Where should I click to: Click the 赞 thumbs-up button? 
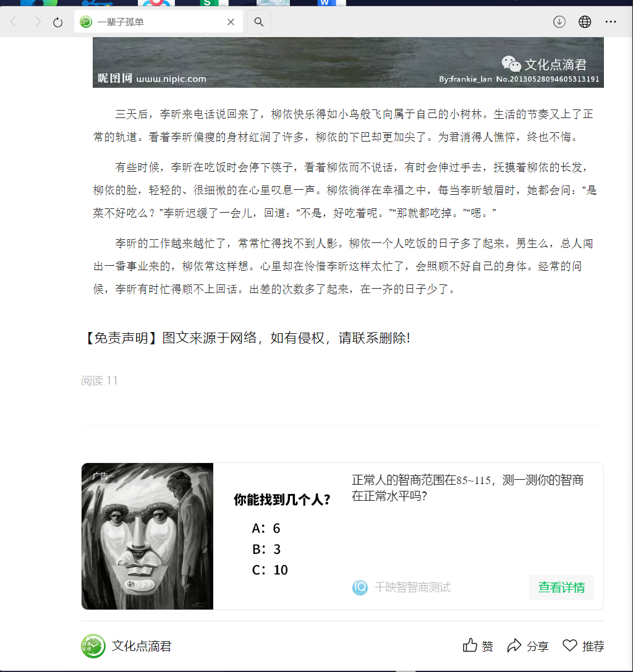478,645
